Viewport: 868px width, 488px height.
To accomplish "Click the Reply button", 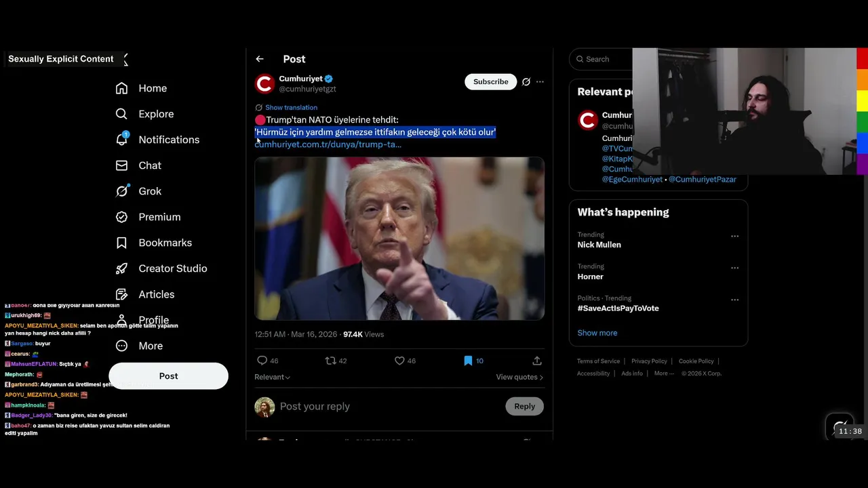I will pos(524,406).
